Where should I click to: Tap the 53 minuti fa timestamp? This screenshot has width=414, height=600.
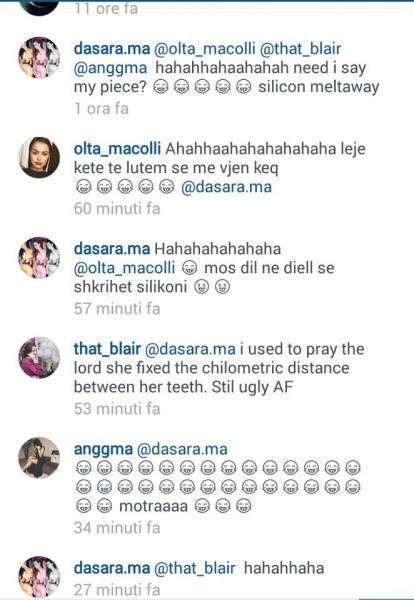point(117,409)
